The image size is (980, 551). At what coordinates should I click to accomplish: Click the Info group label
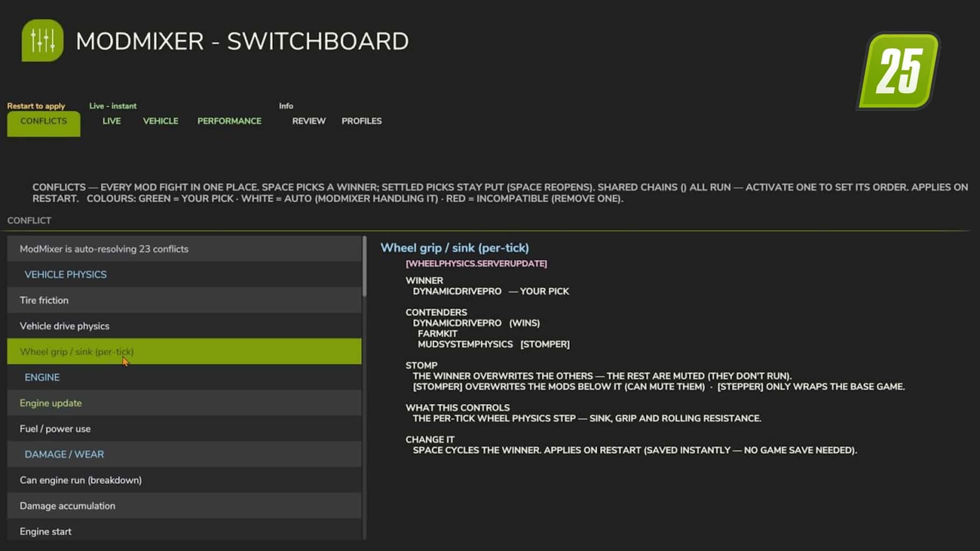[x=286, y=106]
